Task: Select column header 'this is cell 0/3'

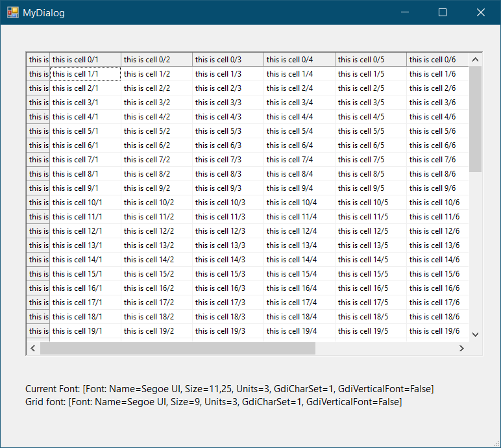Action: 228,60
